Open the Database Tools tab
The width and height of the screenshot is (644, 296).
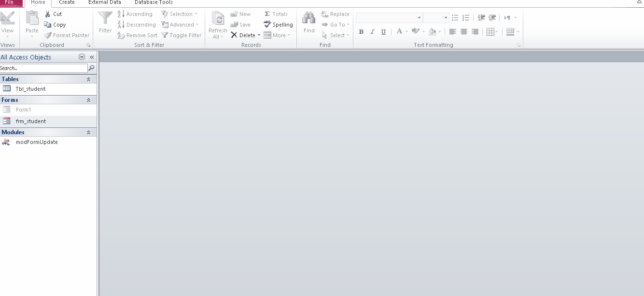(x=154, y=2)
